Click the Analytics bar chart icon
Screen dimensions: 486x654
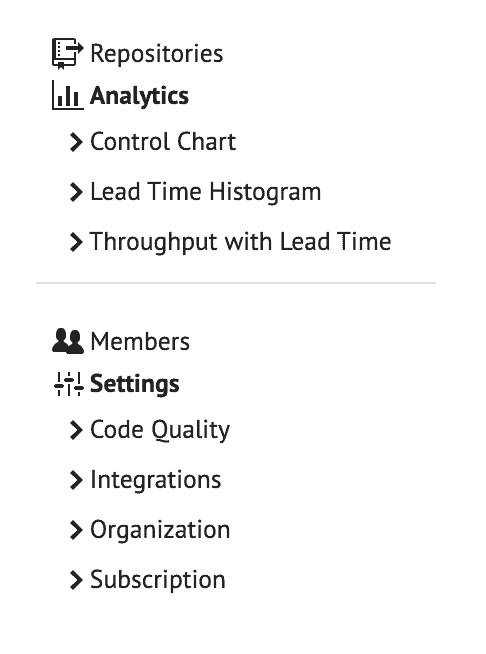pos(68,96)
